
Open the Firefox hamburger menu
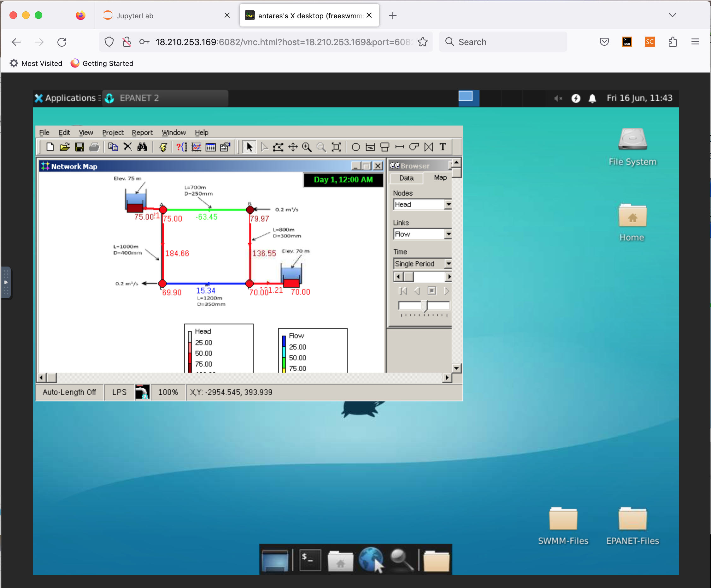coord(695,42)
